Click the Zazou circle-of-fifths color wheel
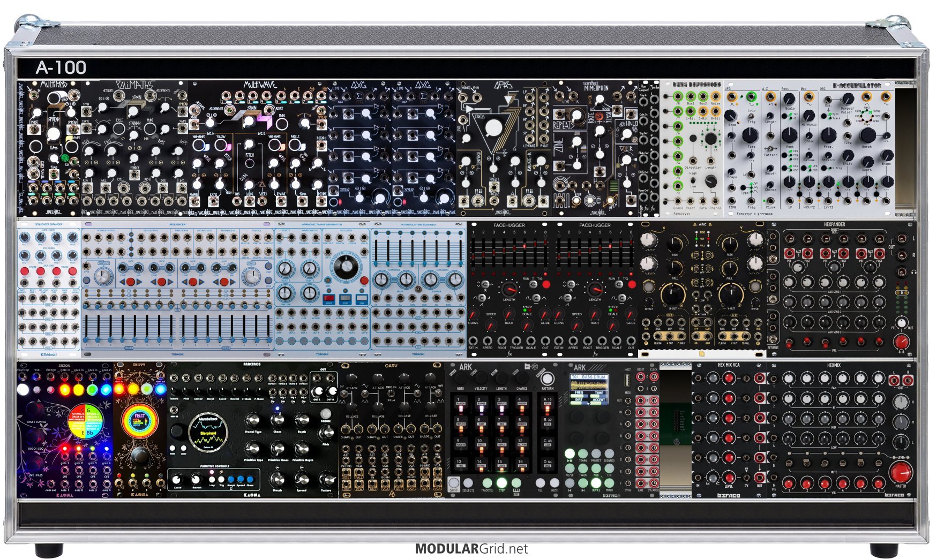944x560 pixels. pyautogui.click(x=86, y=420)
